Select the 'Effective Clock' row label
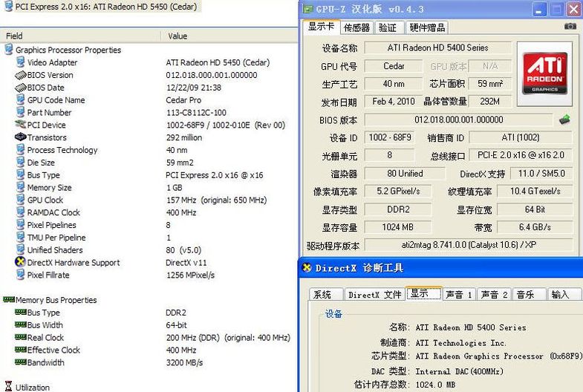The image size is (583, 392). coord(53,350)
